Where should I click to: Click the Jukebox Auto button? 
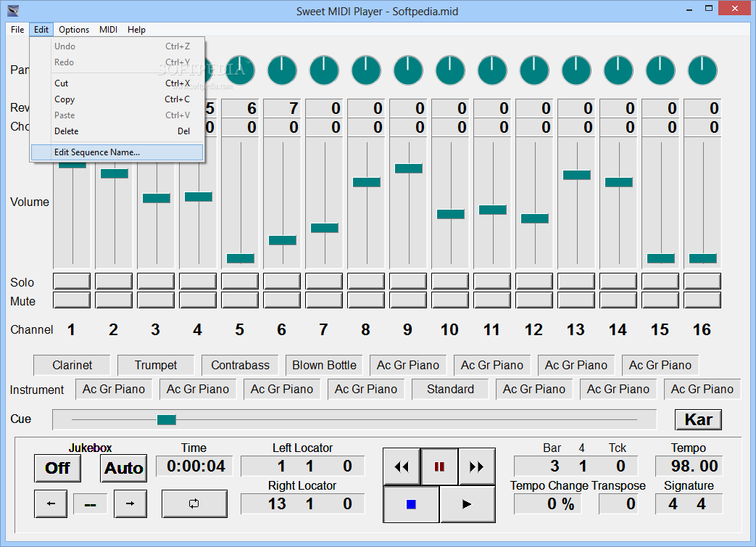tap(123, 468)
